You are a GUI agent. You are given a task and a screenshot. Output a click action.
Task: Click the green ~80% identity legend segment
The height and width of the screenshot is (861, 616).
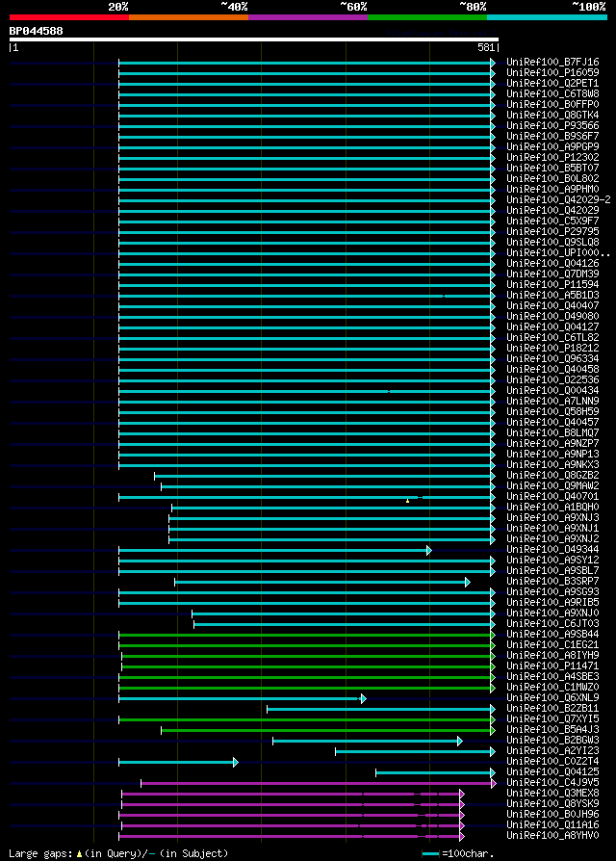point(427,17)
